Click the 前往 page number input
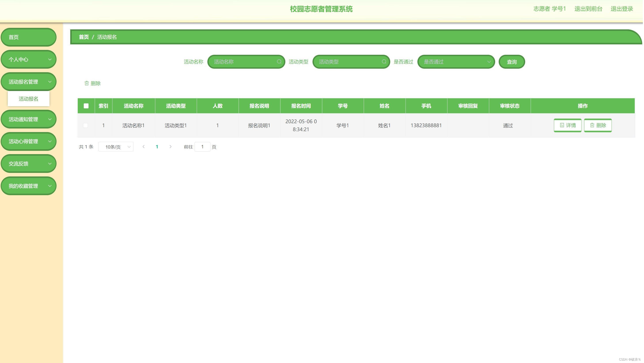Screen dimensions: 644x363 pyautogui.click(x=202, y=147)
